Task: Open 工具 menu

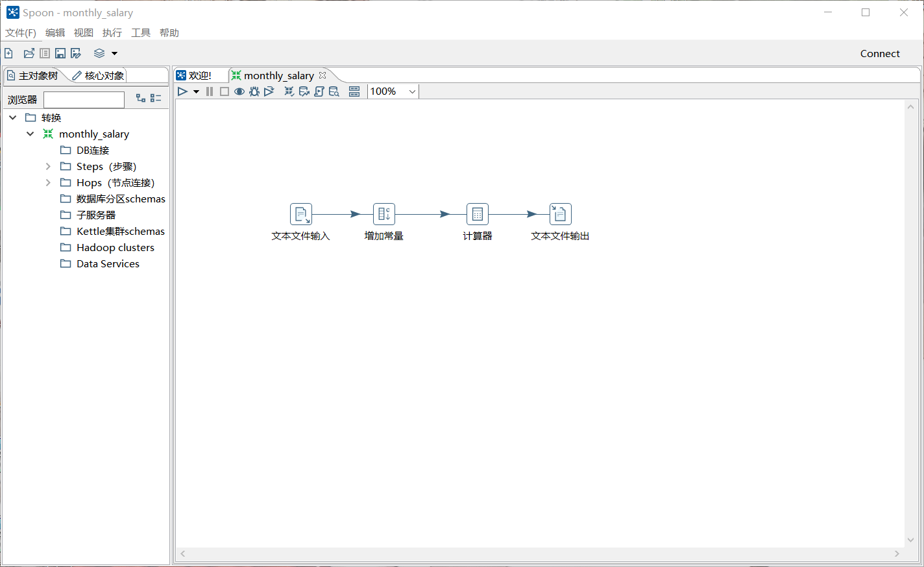Action: click(141, 32)
